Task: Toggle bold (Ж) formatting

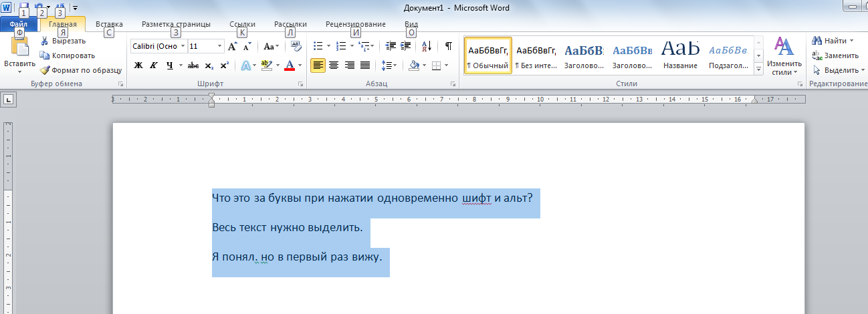Action: point(138,65)
